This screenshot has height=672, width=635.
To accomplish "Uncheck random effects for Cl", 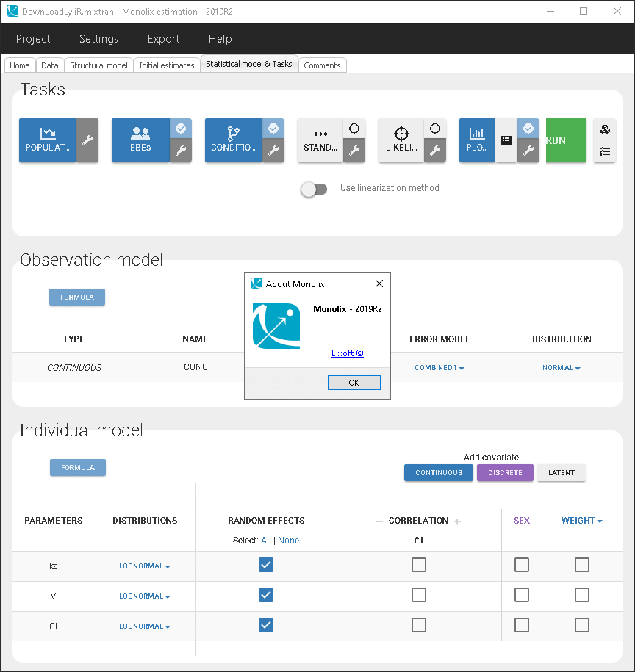I will point(266,625).
